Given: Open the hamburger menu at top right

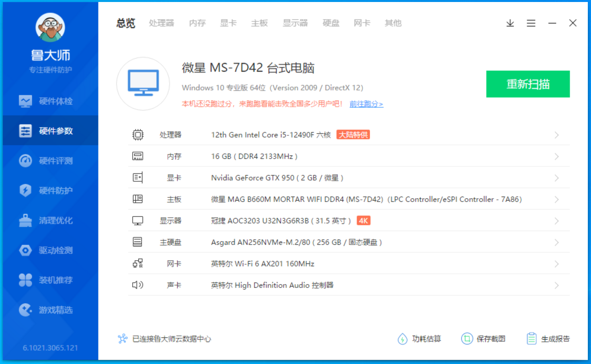Looking at the screenshot, I should 531,23.
